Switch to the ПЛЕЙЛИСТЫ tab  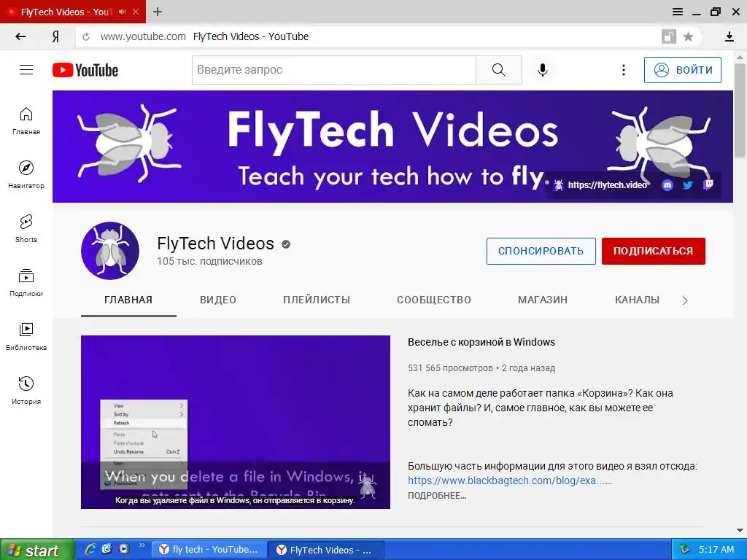[317, 300]
